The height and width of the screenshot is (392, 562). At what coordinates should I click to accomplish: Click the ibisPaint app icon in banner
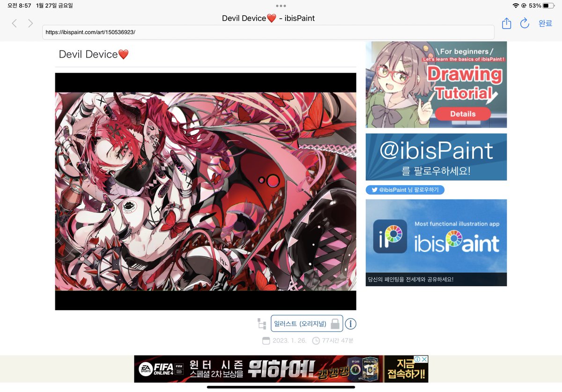click(390, 236)
